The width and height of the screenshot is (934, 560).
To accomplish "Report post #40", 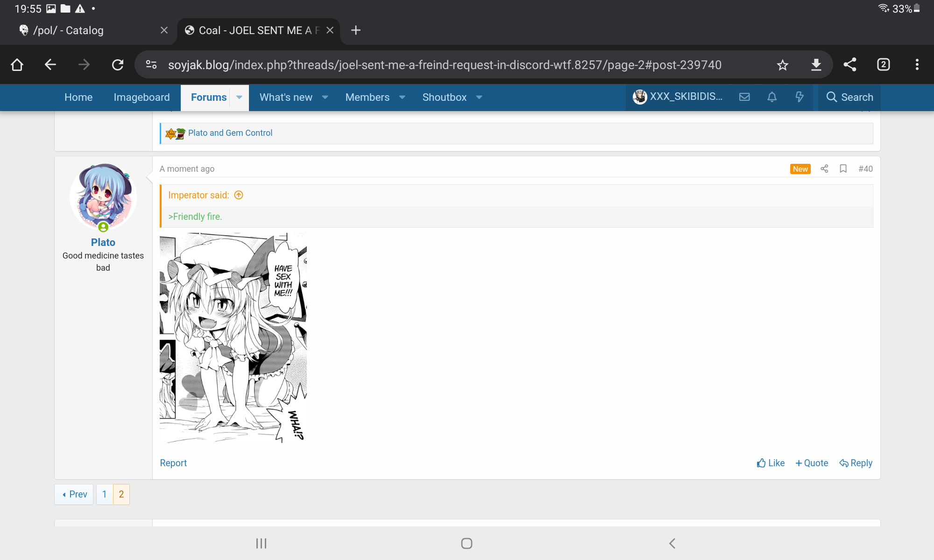I will (x=173, y=463).
